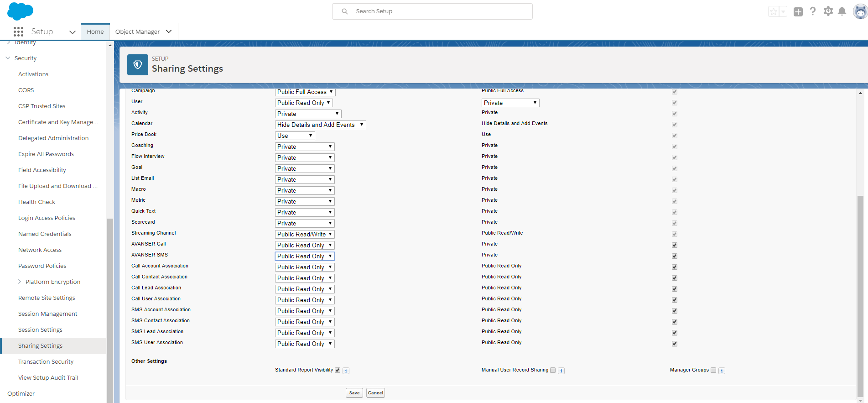Toggle Standard Report Visibility checkbox
Screen dimensions: 868x403
tap(338, 370)
